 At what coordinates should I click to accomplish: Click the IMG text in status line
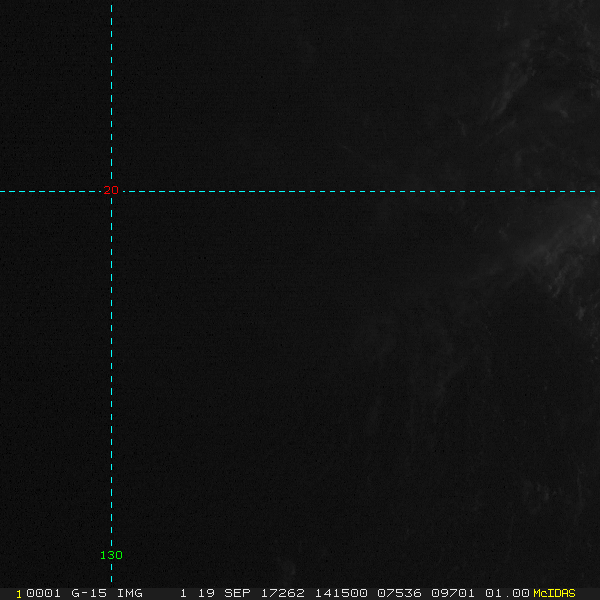coord(129,593)
